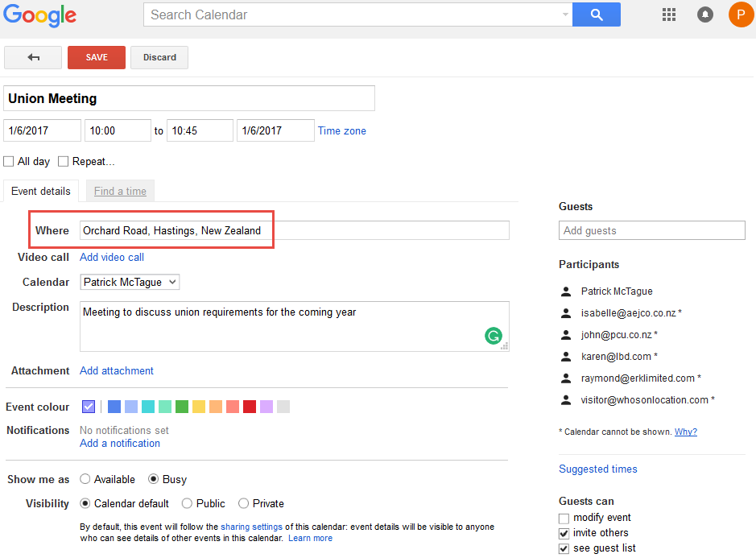
Task: Select the default checked event colour
Action: pyautogui.click(x=89, y=407)
